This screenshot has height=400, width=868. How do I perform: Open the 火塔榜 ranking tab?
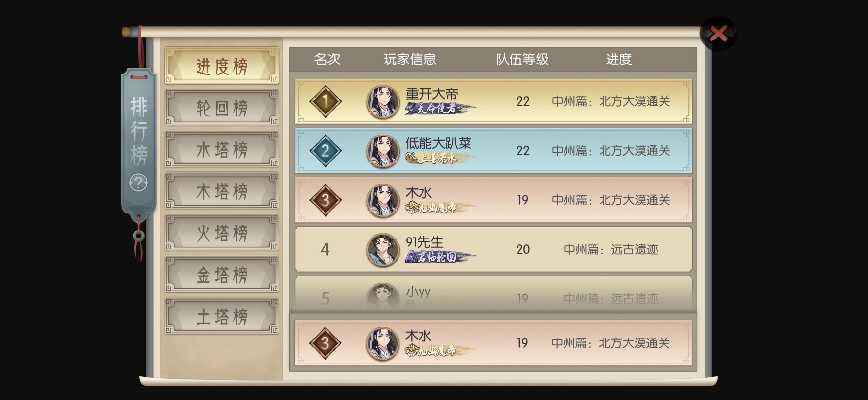(222, 233)
